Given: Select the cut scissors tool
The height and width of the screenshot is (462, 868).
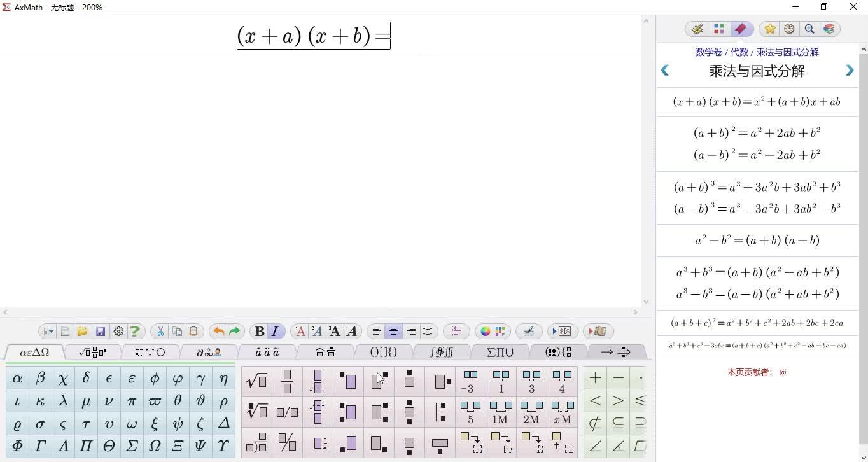Looking at the screenshot, I should 160,331.
